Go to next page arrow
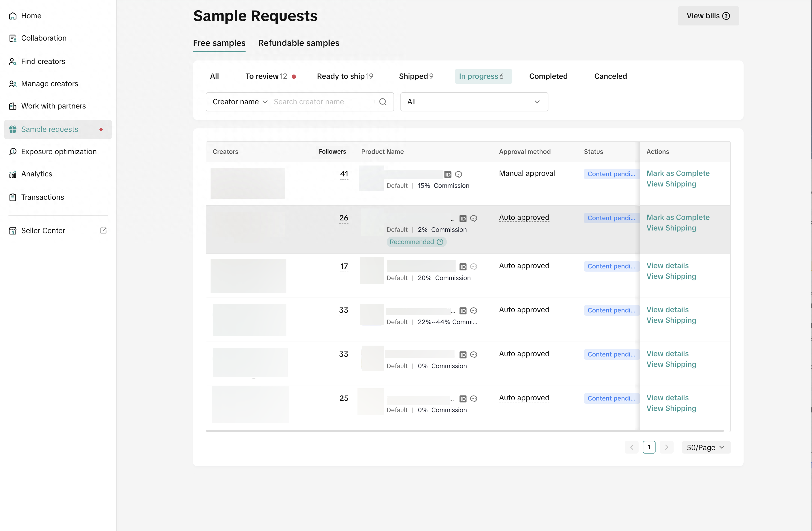This screenshot has height=531, width=812. coord(666,447)
